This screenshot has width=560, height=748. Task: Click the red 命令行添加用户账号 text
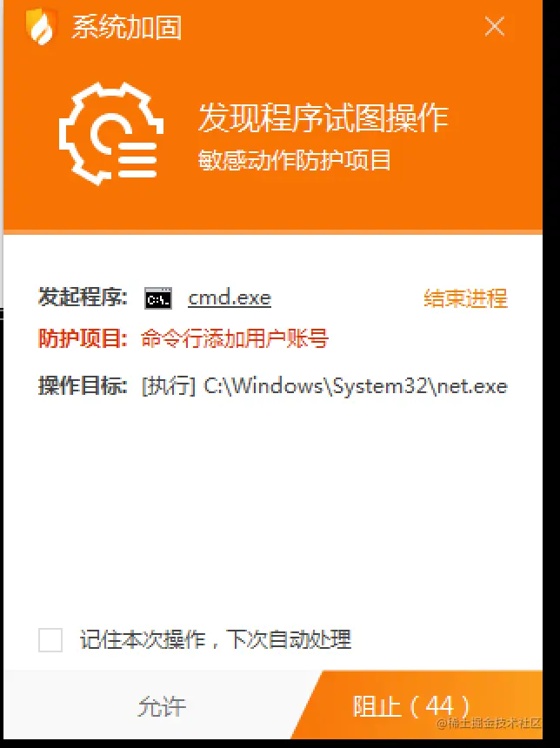point(235,339)
